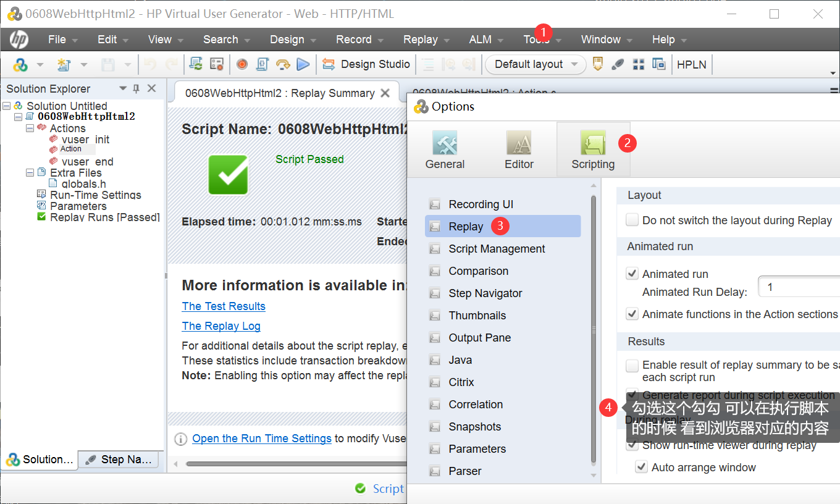Select vuser_init in Solution Explorer
The width and height of the screenshot is (840, 504).
click(85, 140)
